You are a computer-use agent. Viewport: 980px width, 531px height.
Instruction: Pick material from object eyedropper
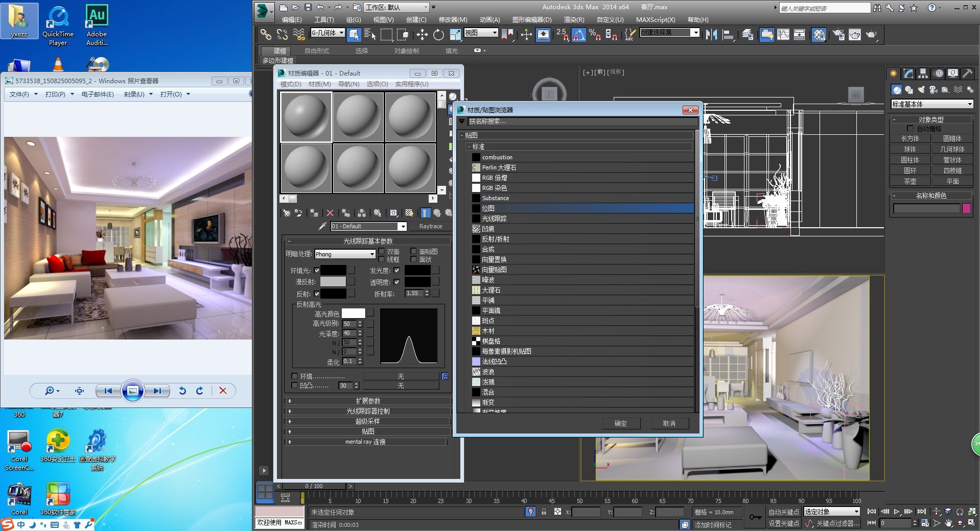click(322, 226)
